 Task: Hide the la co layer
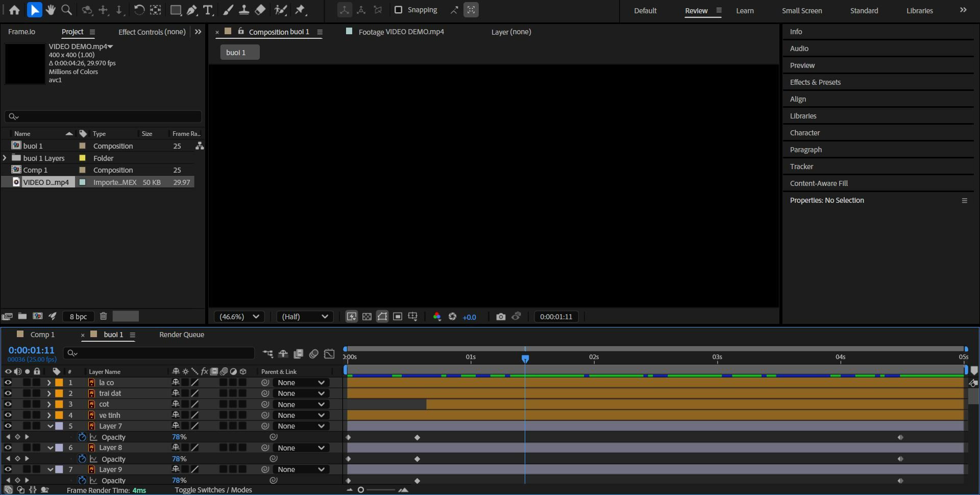click(x=8, y=382)
